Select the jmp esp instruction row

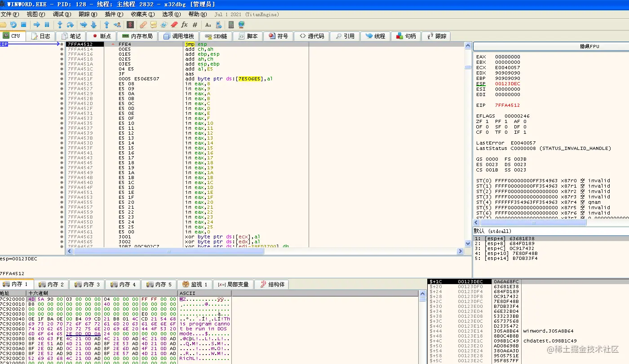pyautogui.click(x=196, y=44)
